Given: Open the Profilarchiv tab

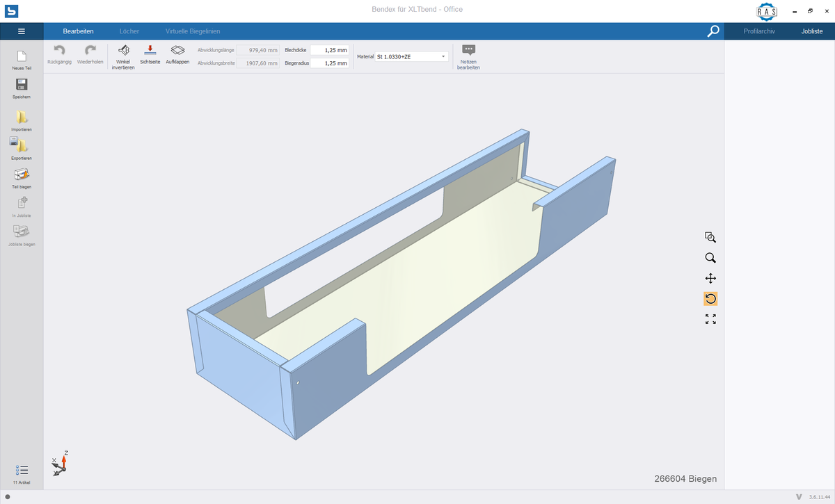Looking at the screenshot, I should tap(759, 31).
